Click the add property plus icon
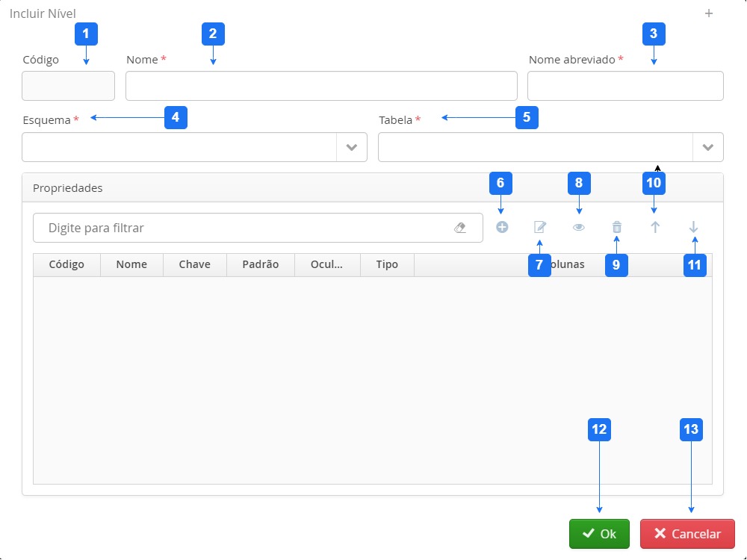This screenshot has height=560, width=747. click(502, 228)
